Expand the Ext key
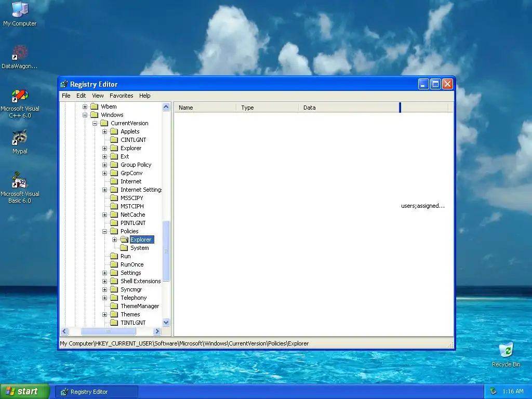 104,156
